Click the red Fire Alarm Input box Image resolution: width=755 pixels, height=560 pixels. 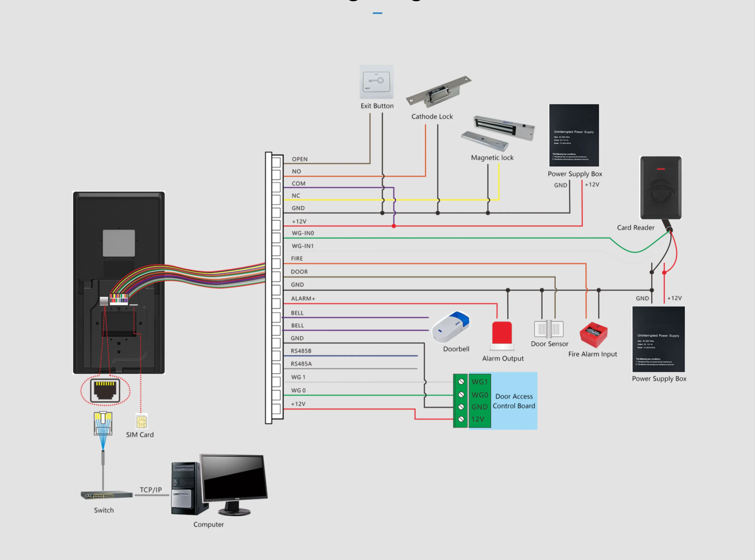(593, 335)
